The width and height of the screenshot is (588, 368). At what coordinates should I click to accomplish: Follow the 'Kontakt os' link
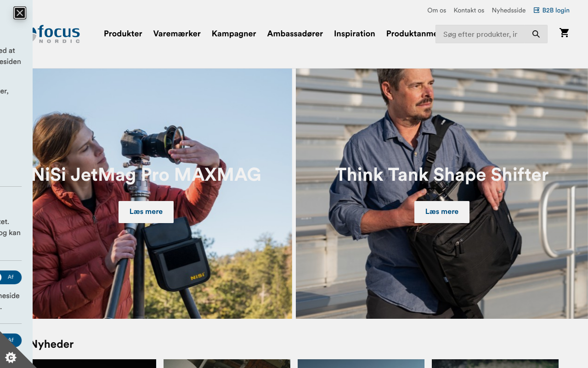(x=469, y=10)
